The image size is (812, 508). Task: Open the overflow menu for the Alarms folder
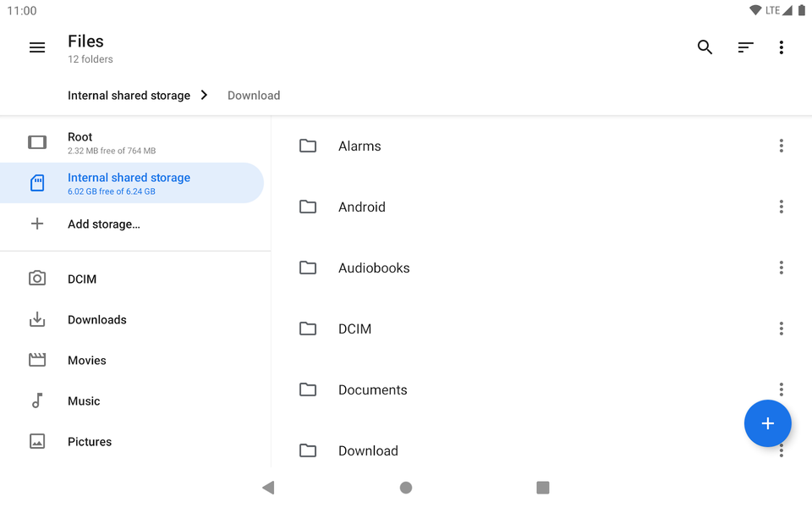(782, 146)
